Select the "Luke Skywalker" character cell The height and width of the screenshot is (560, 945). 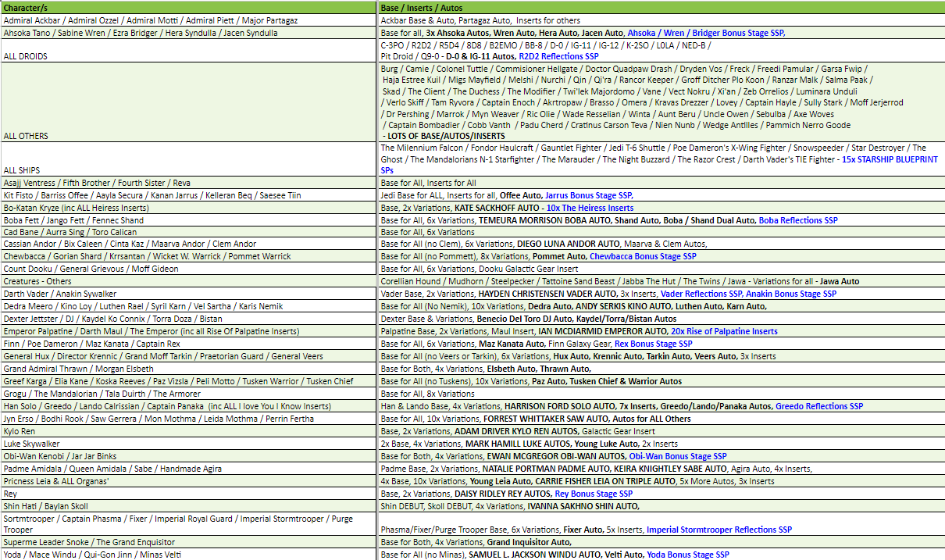(32, 444)
